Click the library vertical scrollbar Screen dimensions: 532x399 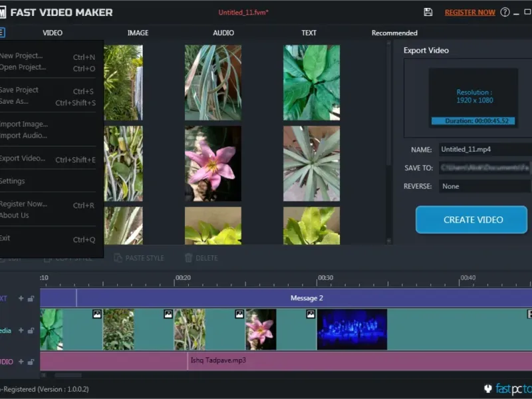click(389, 142)
